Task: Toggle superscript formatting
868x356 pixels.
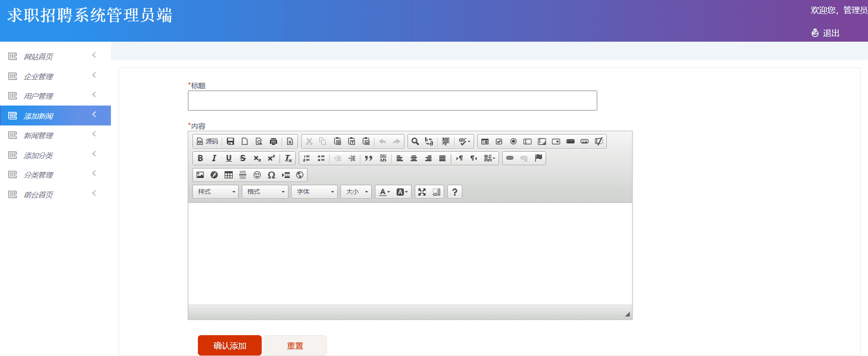Action: (x=271, y=158)
